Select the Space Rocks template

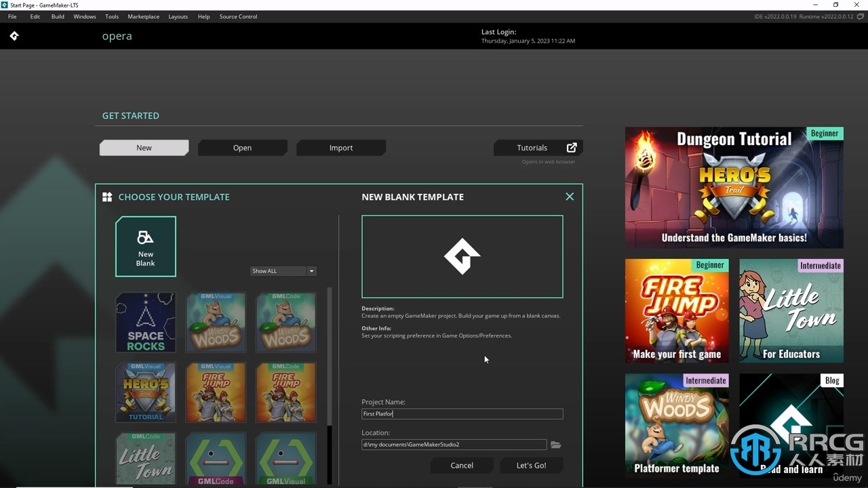pyautogui.click(x=146, y=323)
